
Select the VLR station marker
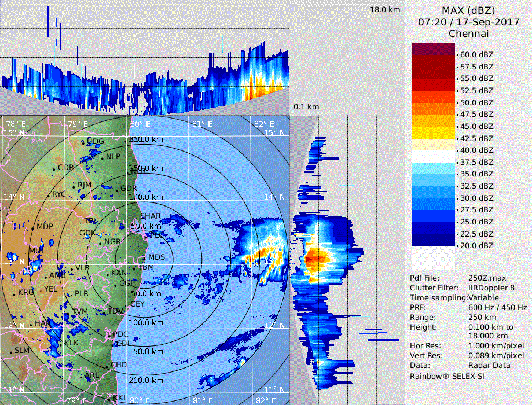click(72, 269)
